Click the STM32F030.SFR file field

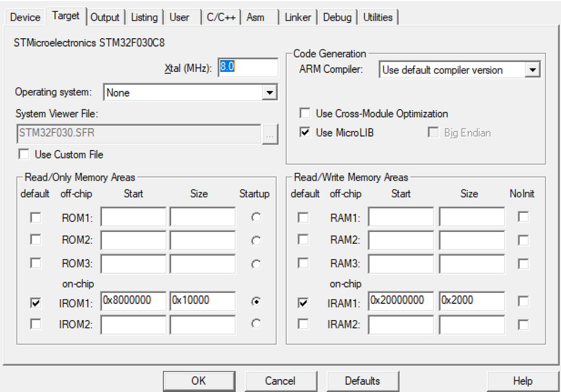click(139, 134)
